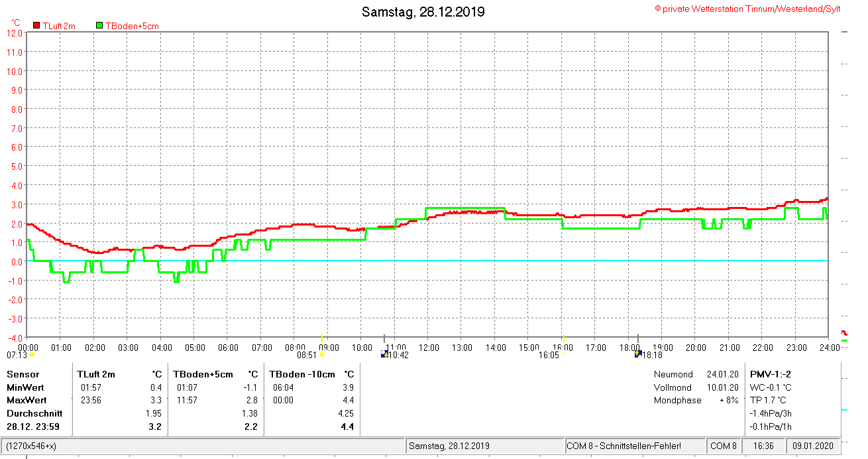Click the (1270x546+x) size status panel
The width and height of the screenshot is (868, 459).
pyautogui.click(x=32, y=446)
